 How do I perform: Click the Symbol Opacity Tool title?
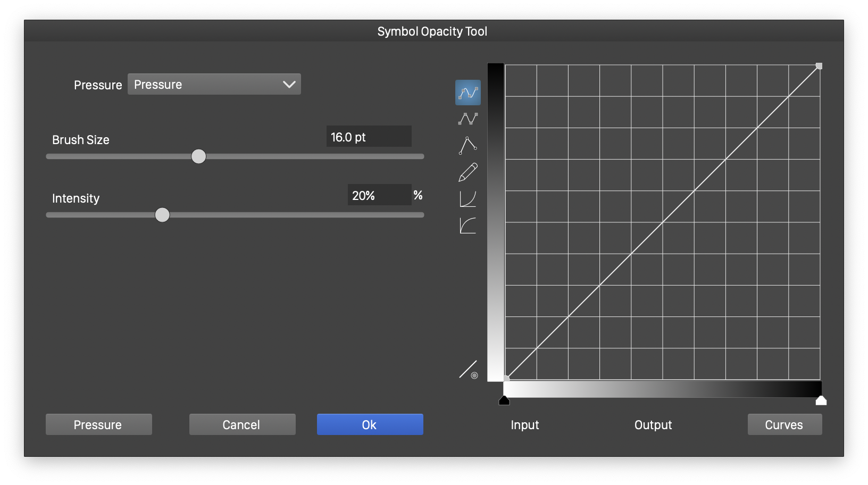coord(432,31)
